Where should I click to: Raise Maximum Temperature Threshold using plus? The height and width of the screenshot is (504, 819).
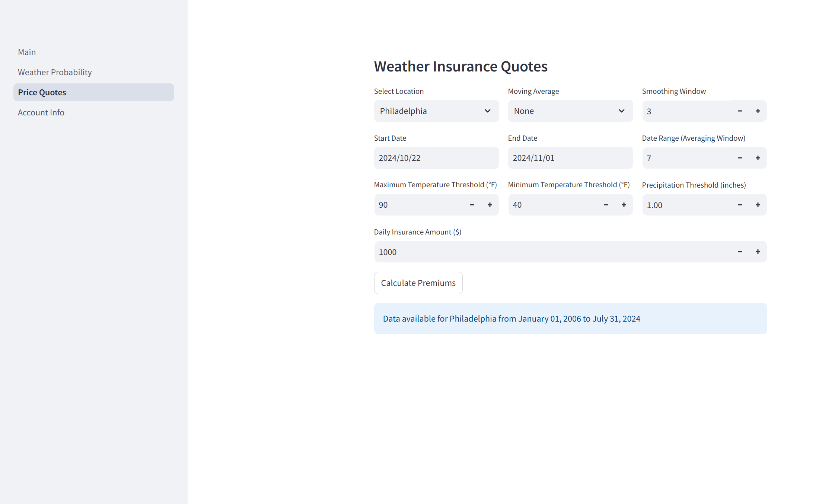[x=490, y=205]
